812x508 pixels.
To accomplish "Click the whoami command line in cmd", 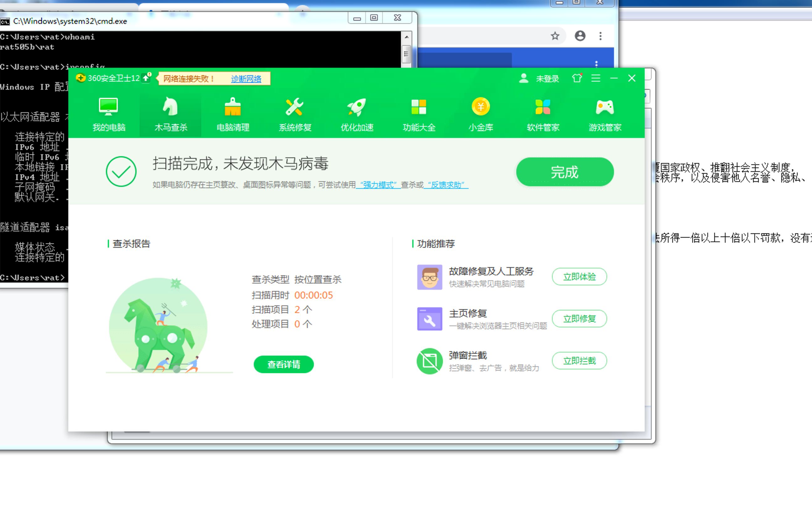I will pos(47,37).
